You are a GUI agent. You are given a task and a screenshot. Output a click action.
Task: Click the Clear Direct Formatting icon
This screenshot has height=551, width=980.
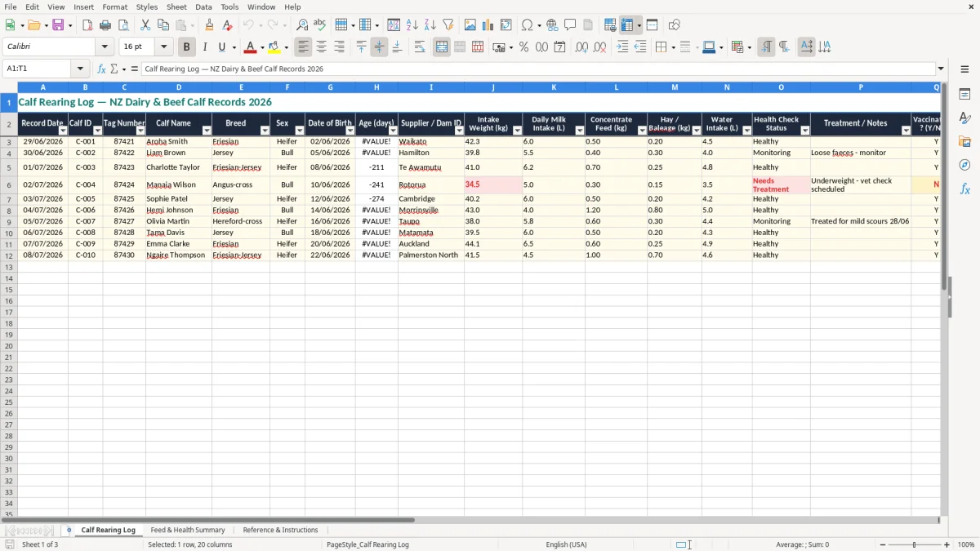click(x=228, y=25)
